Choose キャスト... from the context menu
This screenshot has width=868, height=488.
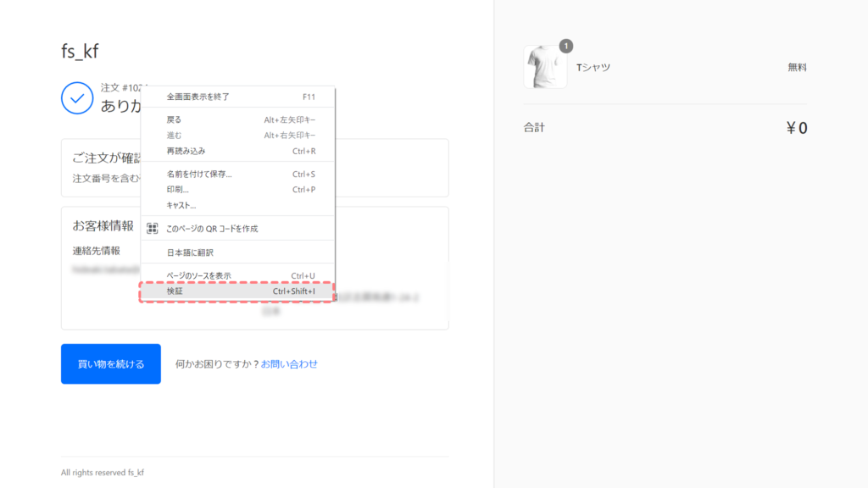coord(237,205)
